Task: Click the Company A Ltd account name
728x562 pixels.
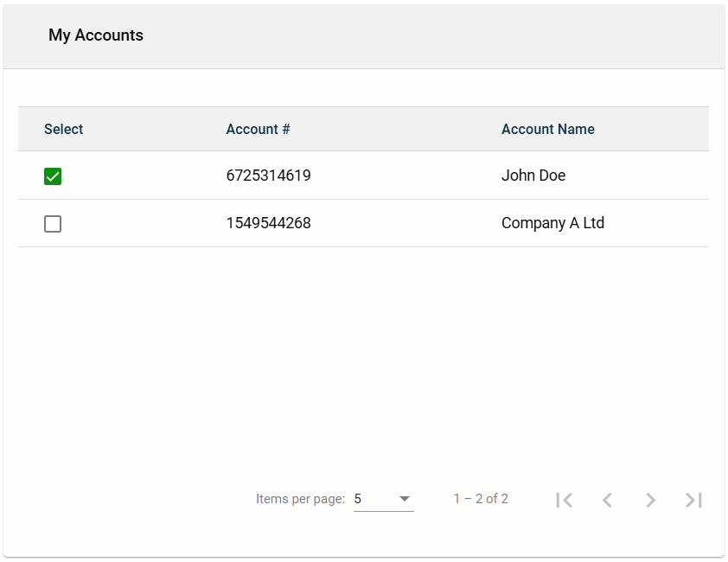Action: coord(552,223)
